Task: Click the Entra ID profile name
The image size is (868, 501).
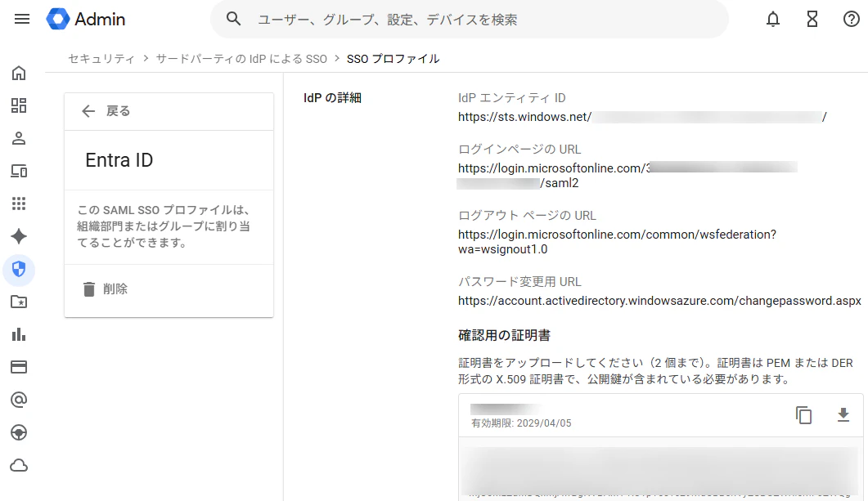Action: (x=119, y=160)
